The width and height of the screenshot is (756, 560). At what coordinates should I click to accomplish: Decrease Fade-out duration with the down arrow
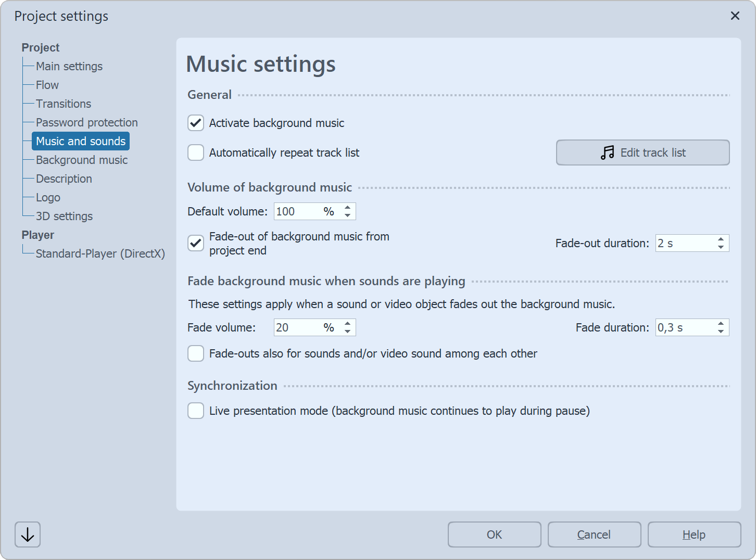pos(720,246)
